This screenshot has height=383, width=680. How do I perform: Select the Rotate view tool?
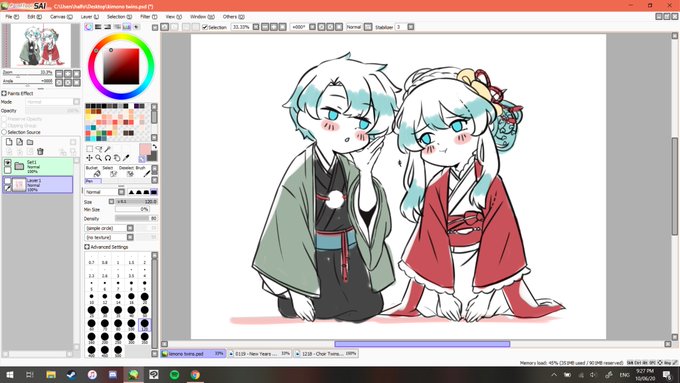(108, 158)
